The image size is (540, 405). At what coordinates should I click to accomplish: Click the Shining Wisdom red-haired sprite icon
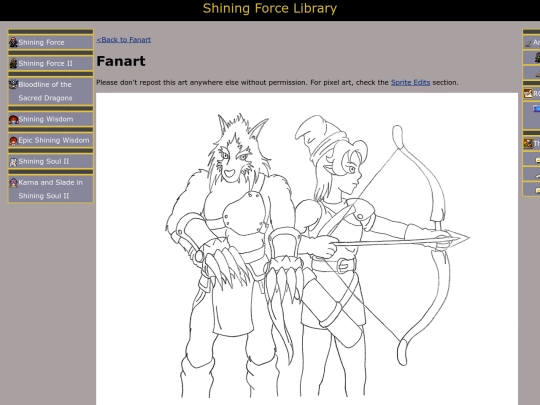(13, 120)
